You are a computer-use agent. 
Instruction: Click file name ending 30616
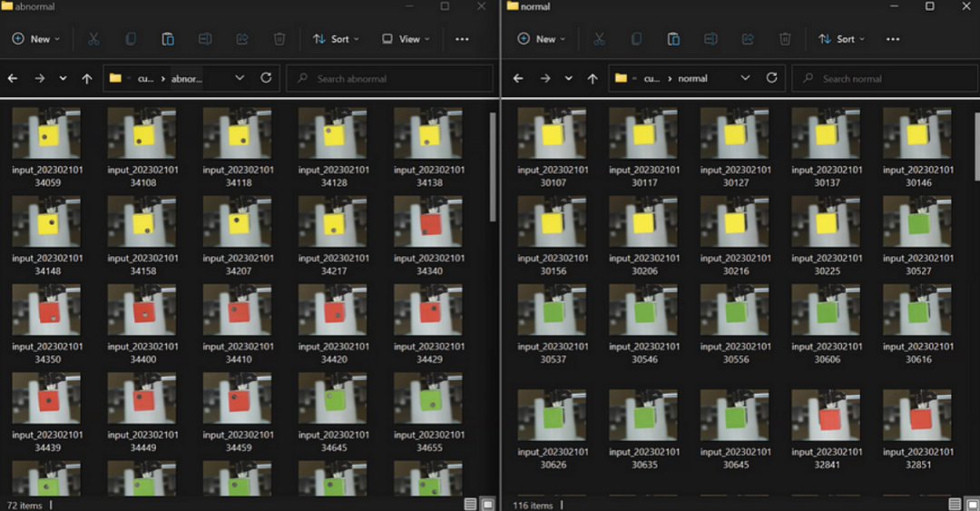pos(918,353)
